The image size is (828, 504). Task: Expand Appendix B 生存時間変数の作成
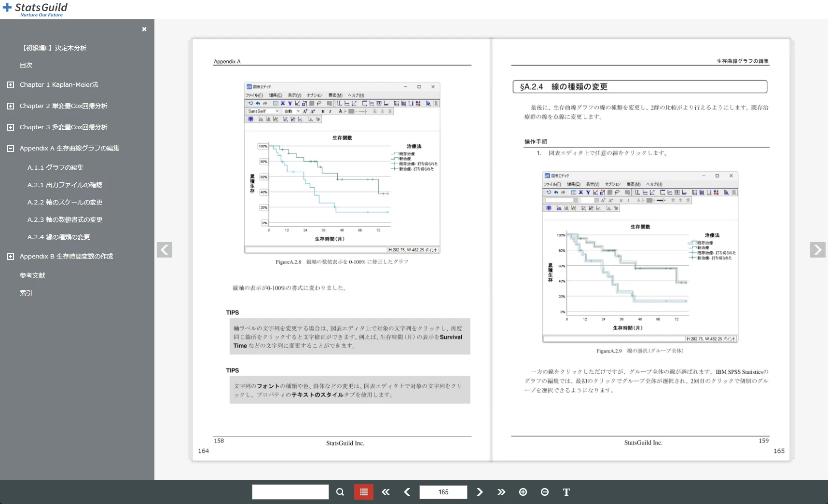pyautogui.click(x=11, y=256)
